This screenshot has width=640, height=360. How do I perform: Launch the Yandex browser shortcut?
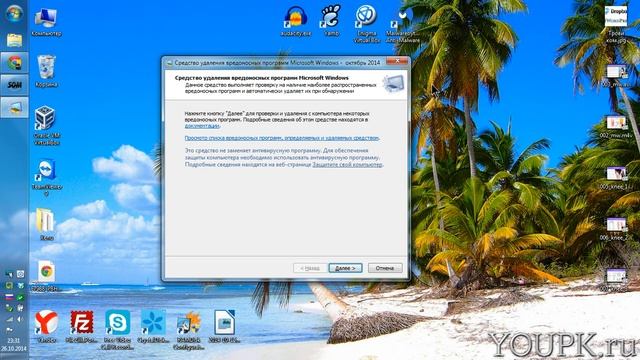pyautogui.click(x=46, y=325)
